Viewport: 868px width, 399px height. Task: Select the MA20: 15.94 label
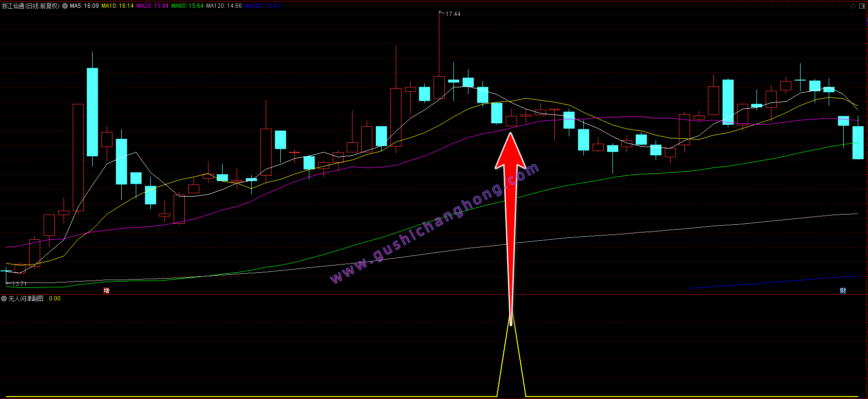[x=152, y=6]
